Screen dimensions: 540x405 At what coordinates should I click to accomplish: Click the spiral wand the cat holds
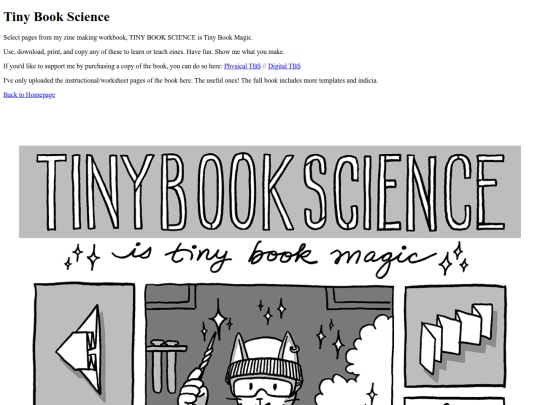[x=208, y=355]
